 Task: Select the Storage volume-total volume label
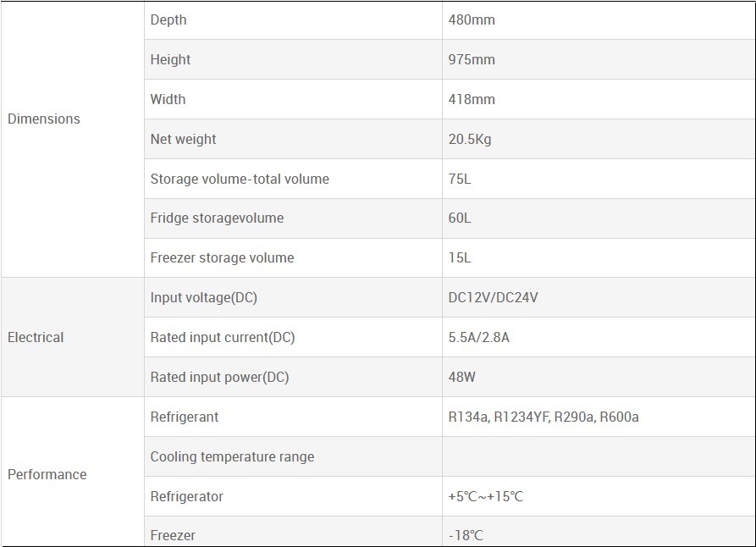pyautogui.click(x=240, y=179)
